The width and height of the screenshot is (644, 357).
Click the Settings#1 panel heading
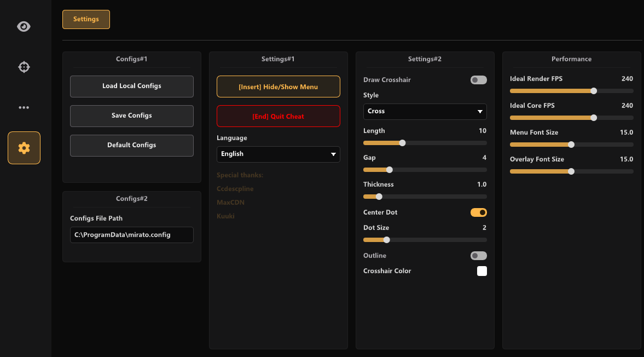click(278, 59)
